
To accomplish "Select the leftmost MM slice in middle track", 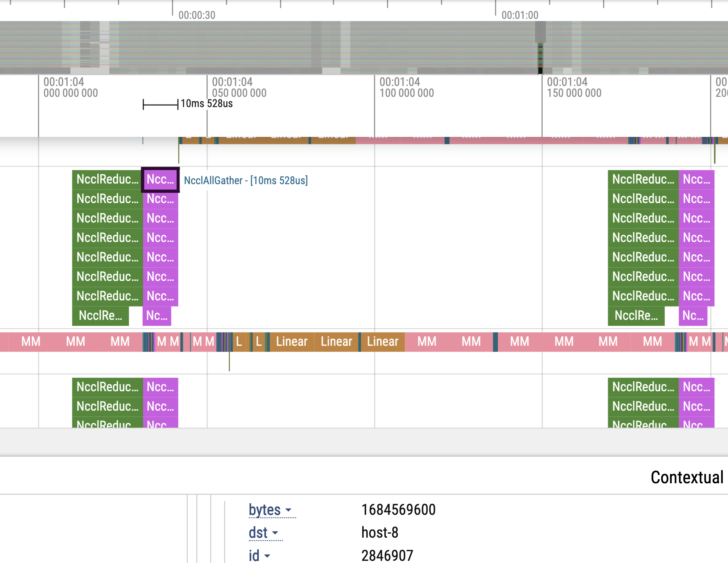I will click(31, 342).
